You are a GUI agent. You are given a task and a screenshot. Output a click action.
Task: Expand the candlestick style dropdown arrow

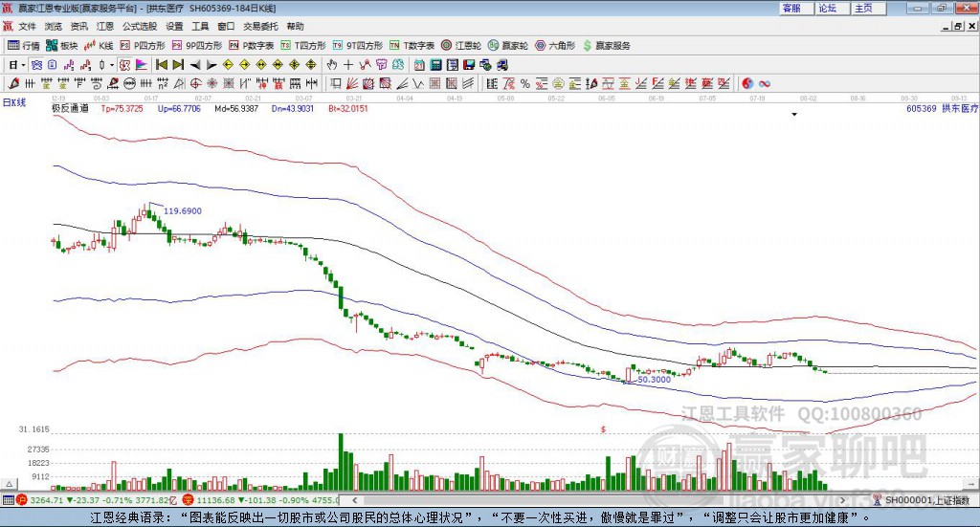(112, 65)
